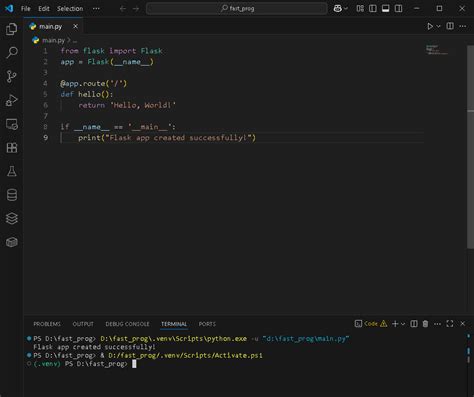Go forward with the right arrow
Viewport: 474px width, 397px height.
(136, 9)
